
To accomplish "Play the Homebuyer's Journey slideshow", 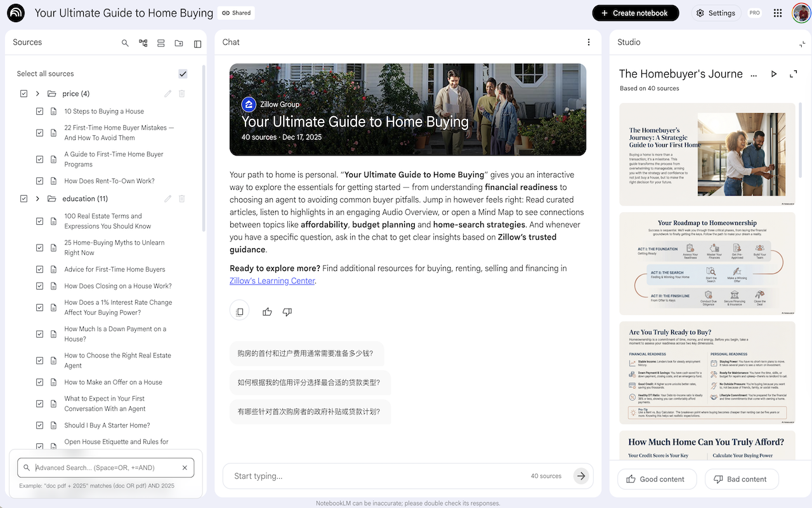I will coord(773,74).
